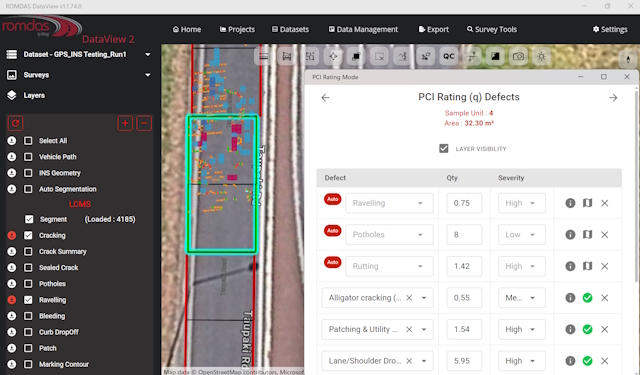Open the Data Management menu
Viewport: 640px width, 375px height.
[x=363, y=29]
